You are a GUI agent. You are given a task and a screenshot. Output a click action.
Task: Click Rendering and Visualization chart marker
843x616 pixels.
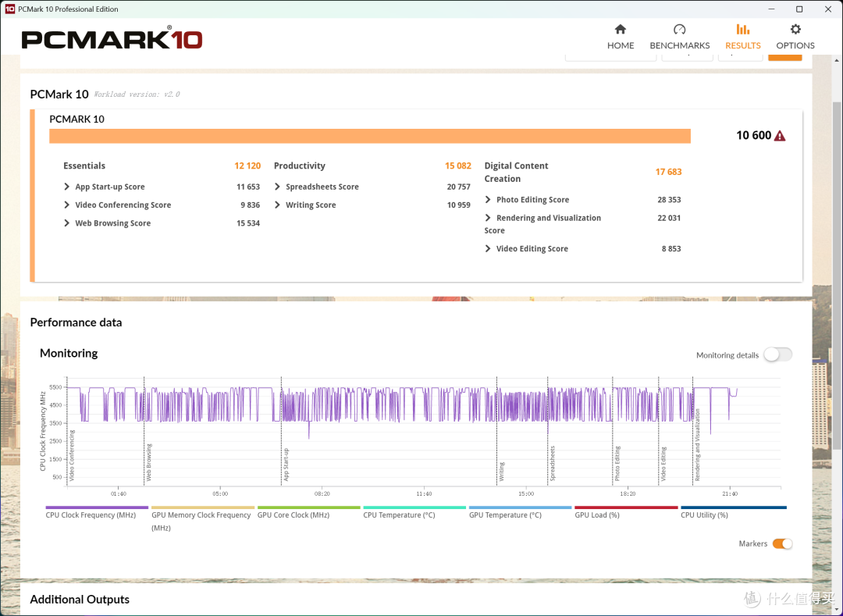[x=697, y=444]
